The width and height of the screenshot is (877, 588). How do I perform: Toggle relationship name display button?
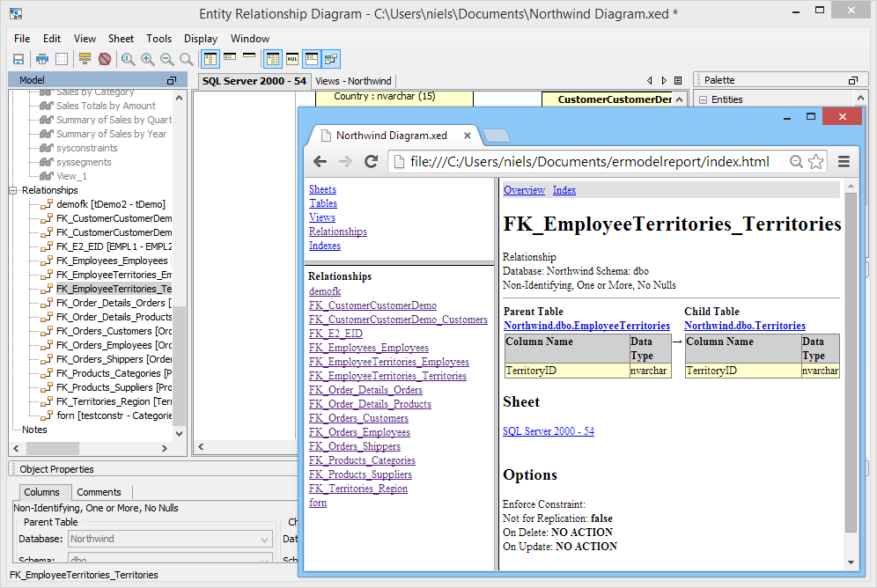(x=331, y=59)
